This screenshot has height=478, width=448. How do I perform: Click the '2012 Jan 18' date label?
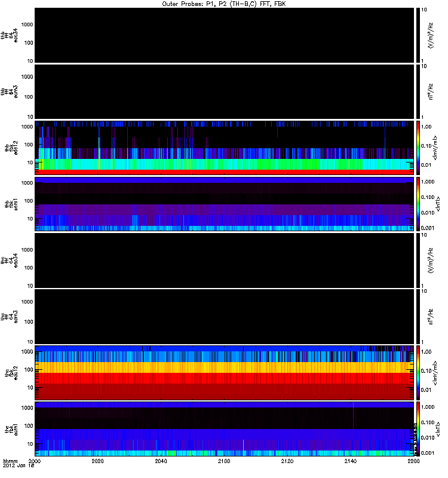point(17,466)
